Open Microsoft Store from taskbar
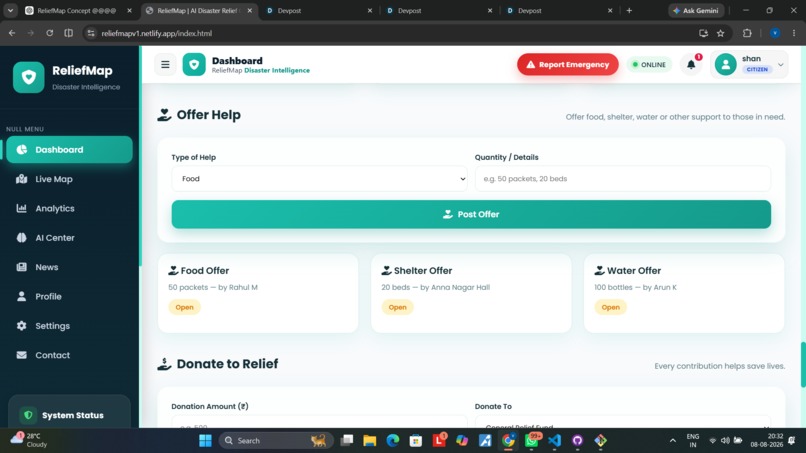 coord(416,441)
